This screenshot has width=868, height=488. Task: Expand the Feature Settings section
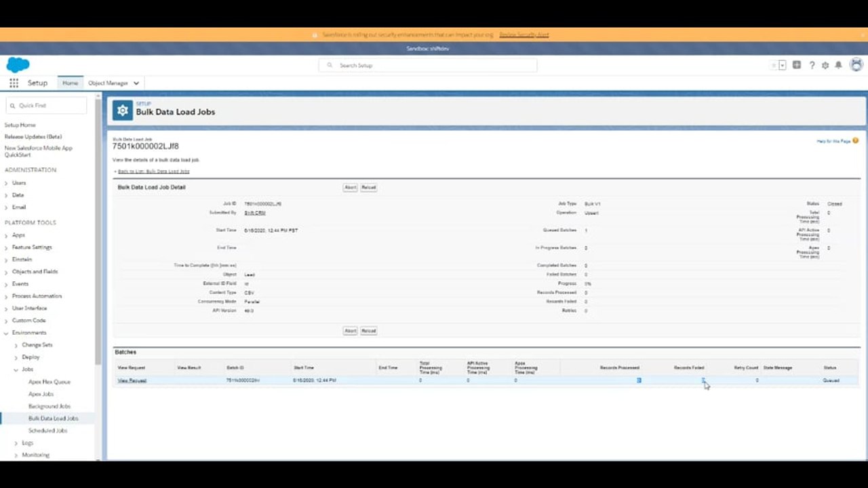pyautogui.click(x=6, y=247)
